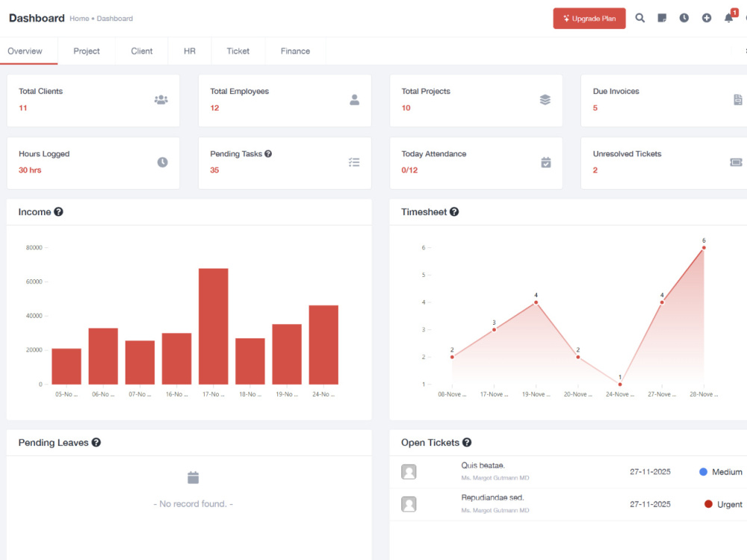Click the Home breadcrumb link
The image size is (747, 560).
coord(79,19)
